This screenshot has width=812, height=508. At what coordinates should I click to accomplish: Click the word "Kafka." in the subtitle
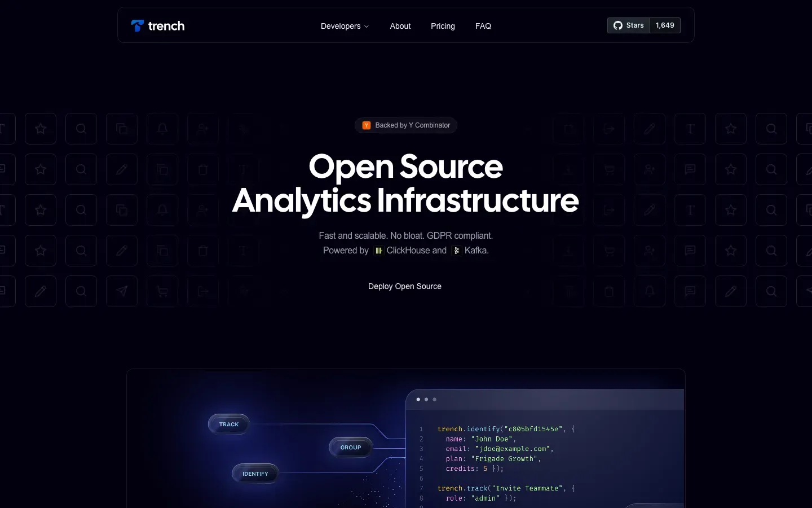[476, 251]
